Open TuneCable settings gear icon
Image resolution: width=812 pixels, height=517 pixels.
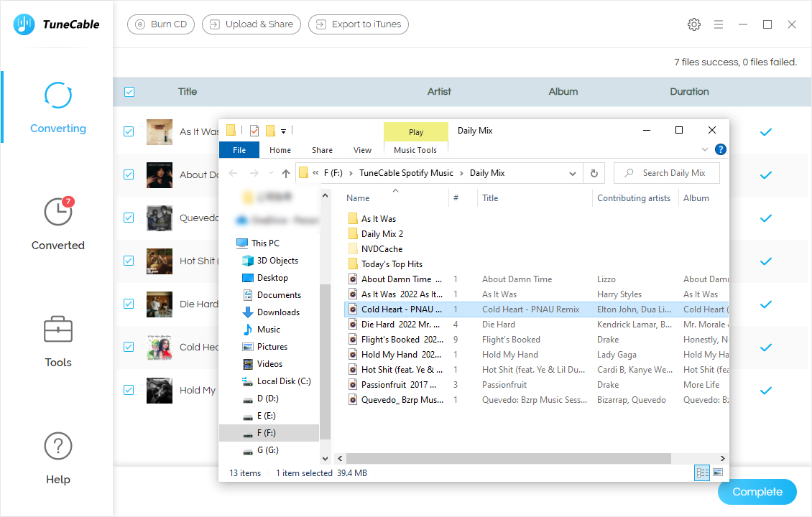pyautogui.click(x=694, y=24)
